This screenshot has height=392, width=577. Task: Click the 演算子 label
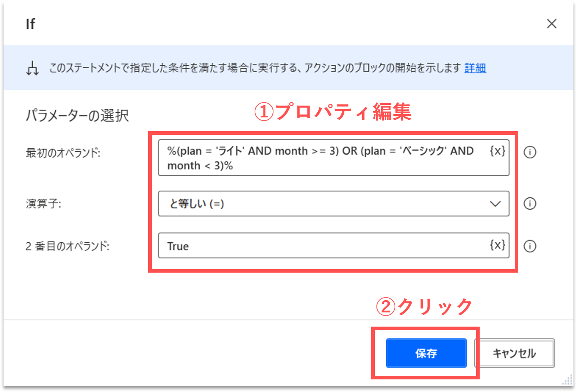(44, 204)
